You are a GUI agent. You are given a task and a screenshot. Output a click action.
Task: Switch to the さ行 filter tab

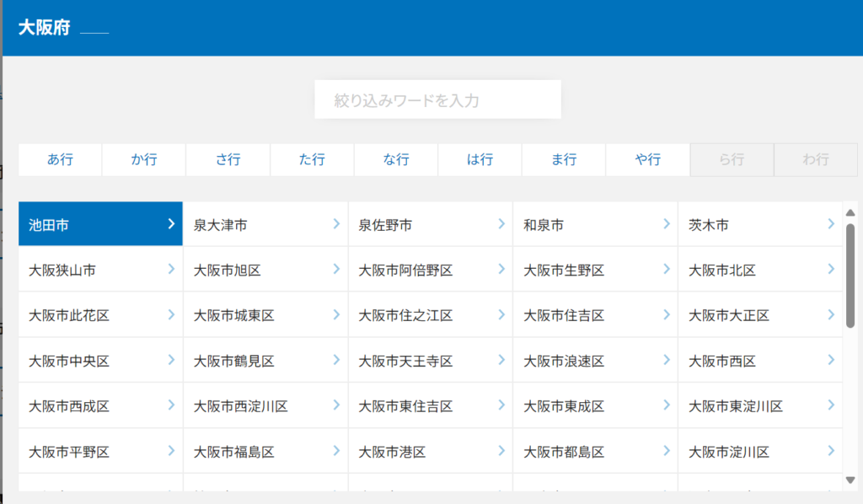pos(228,159)
